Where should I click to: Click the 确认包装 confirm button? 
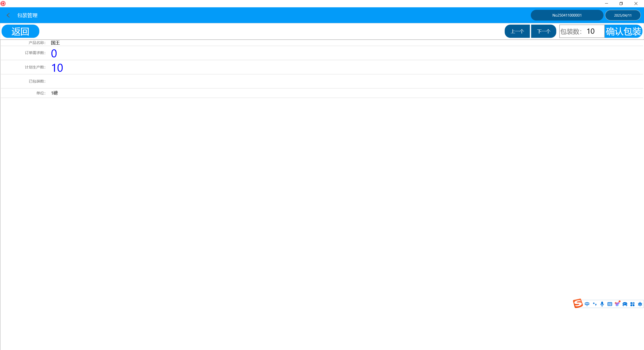(623, 31)
